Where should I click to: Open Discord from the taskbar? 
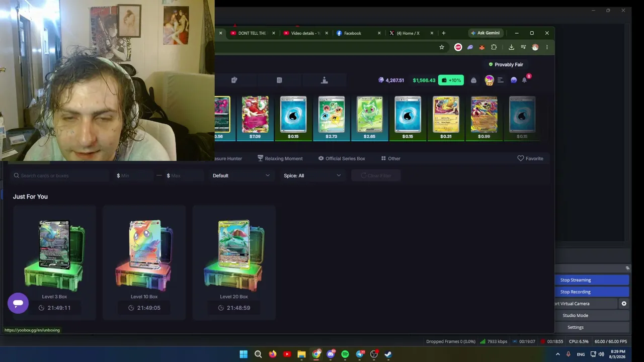point(331,354)
